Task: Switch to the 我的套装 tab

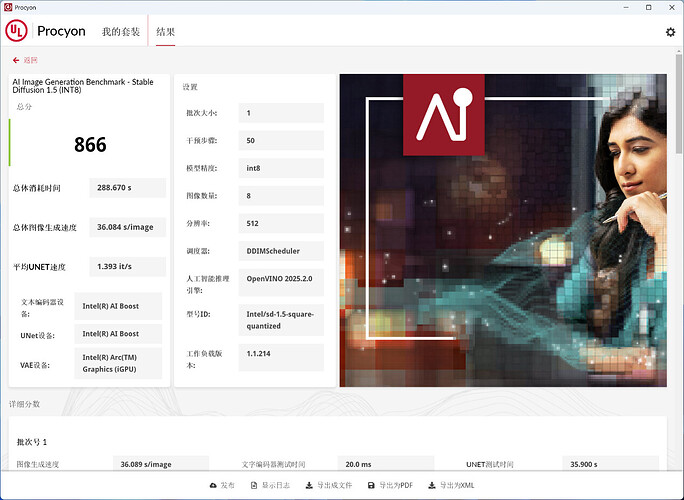Action: click(x=121, y=32)
